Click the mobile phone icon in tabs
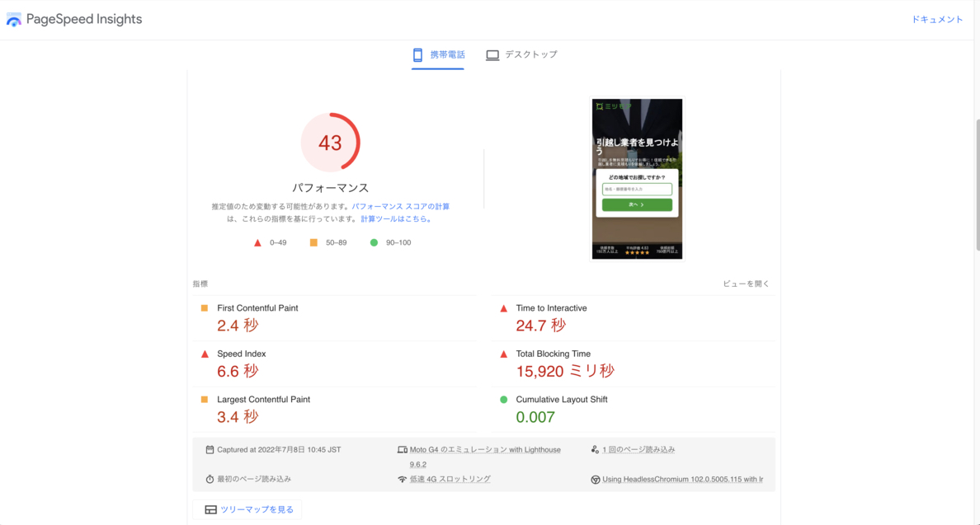 point(417,55)
